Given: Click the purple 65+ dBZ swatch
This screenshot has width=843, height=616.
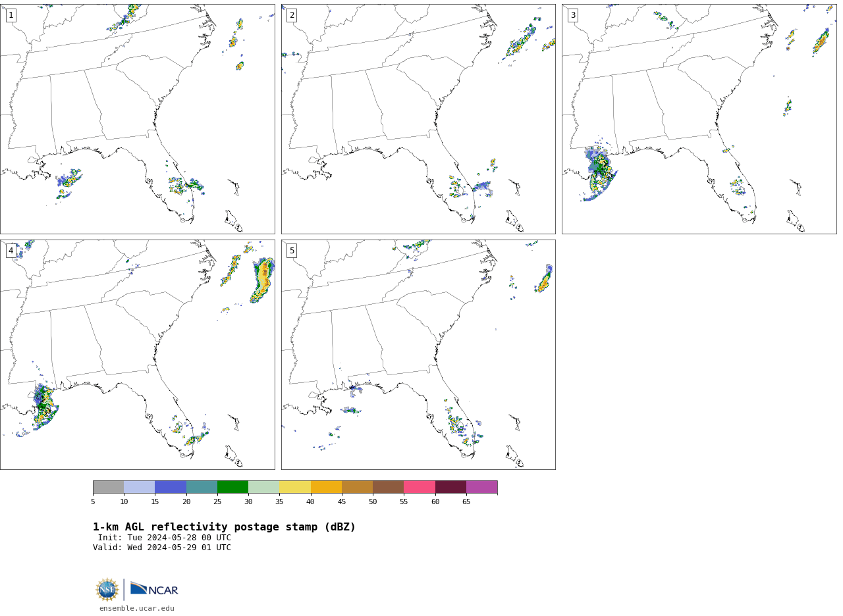Looking at the screenshot, I should coord(481,487).
